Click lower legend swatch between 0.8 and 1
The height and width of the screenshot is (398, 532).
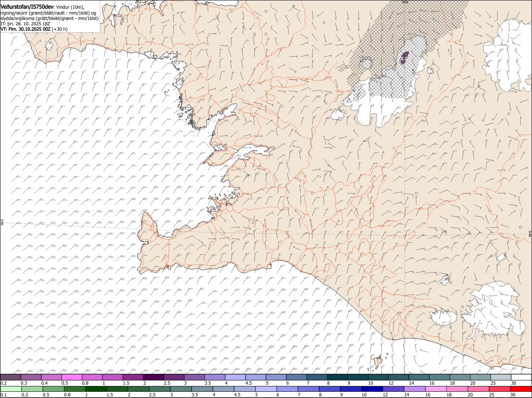(x=74, y=389)
